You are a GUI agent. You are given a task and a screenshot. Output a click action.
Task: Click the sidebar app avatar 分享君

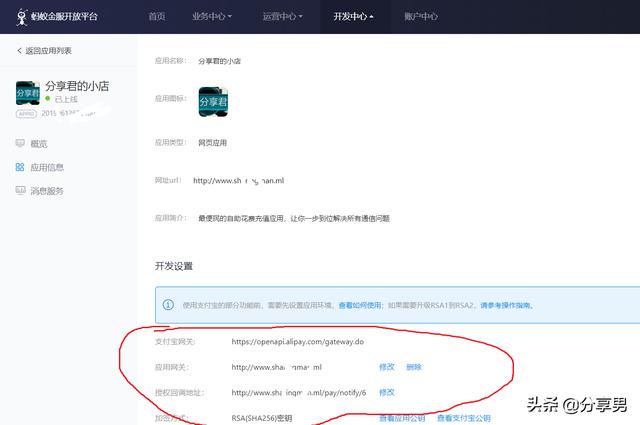(x=28, y=93)
